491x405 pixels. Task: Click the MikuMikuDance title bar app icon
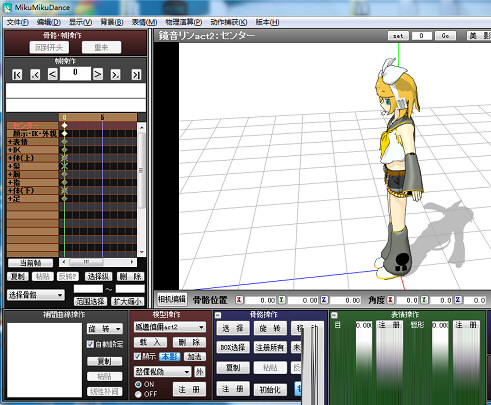(x=7, y=7)
